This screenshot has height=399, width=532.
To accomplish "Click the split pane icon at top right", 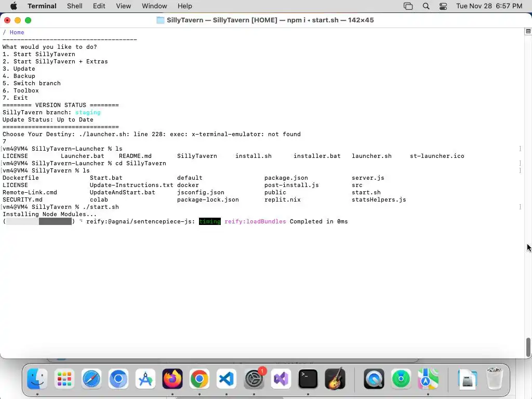I will pos(528,31).
